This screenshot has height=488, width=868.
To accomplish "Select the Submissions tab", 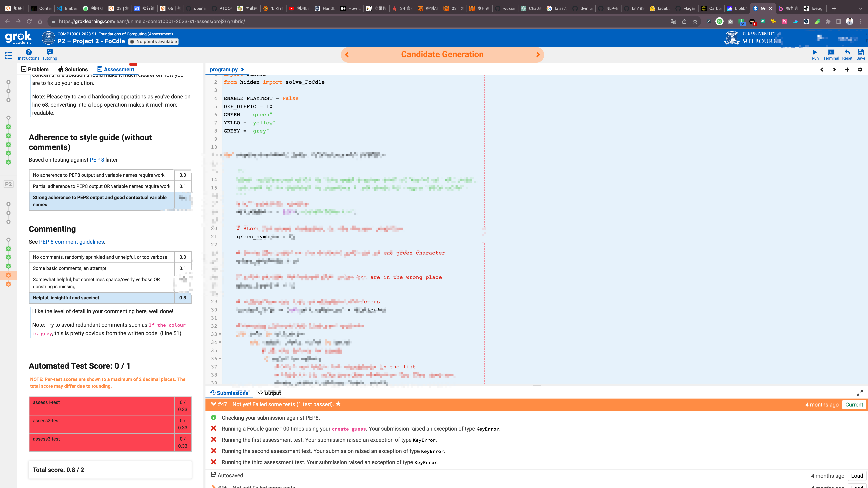I will [229, 393].
